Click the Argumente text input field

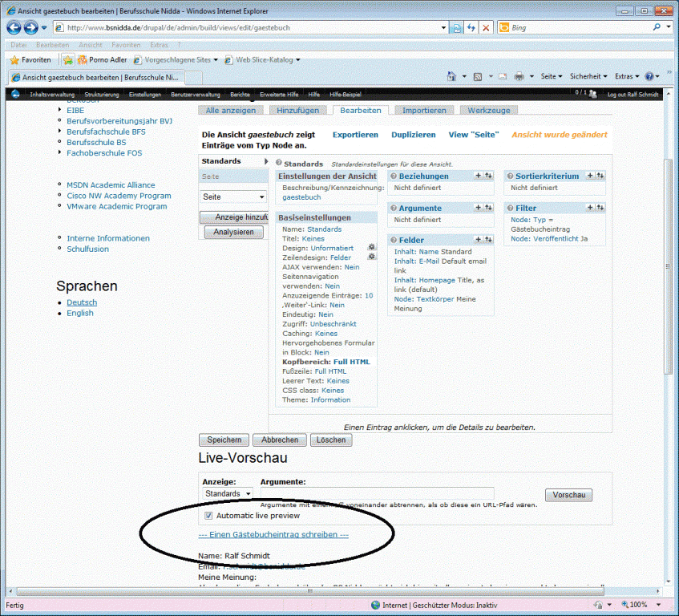(378, 493)
